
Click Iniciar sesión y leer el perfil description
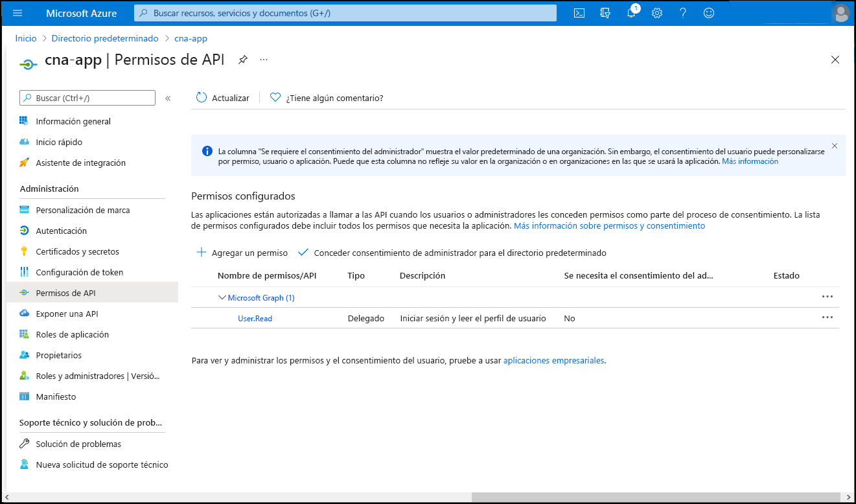click(x=473, y=319)
